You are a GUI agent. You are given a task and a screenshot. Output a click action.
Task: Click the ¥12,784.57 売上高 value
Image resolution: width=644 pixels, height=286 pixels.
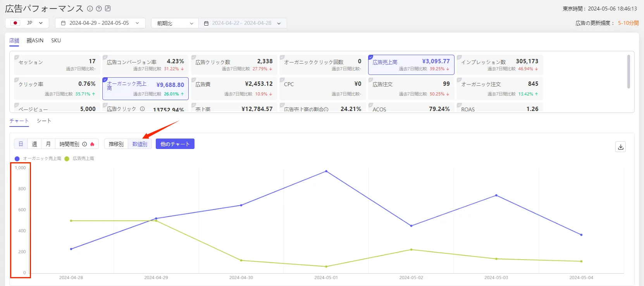coord(257,109)
